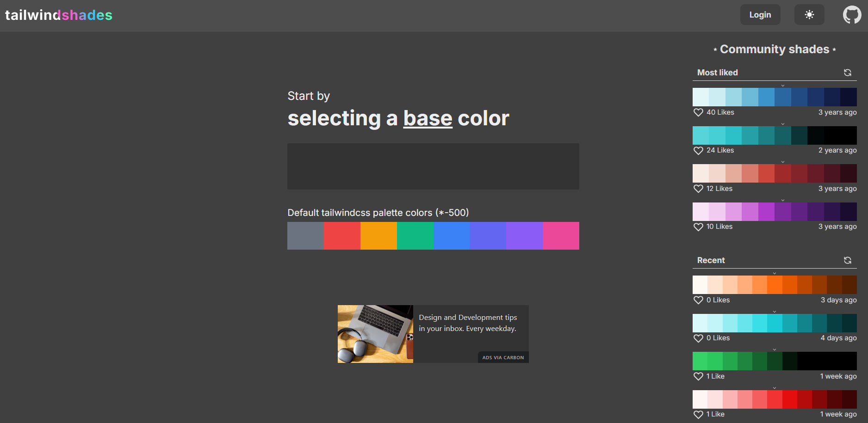Click heart on the 12 Likes red palette

point(698,189)
